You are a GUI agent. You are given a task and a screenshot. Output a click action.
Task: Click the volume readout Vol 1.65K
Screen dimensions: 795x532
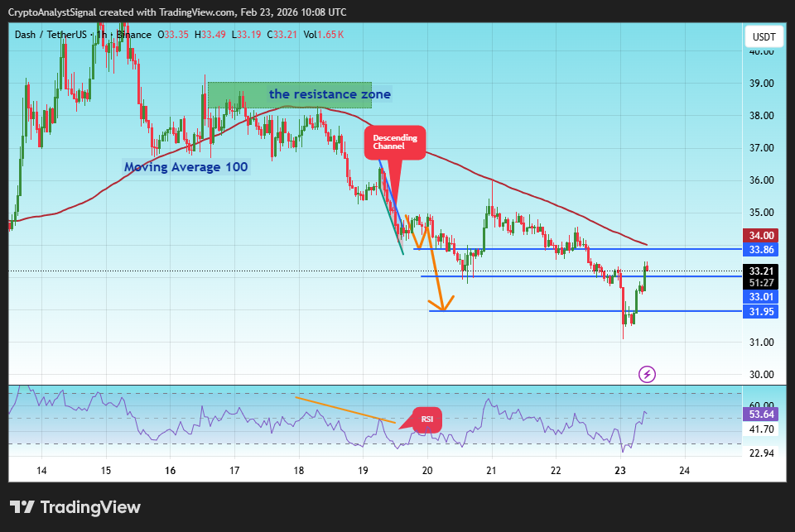324,35
